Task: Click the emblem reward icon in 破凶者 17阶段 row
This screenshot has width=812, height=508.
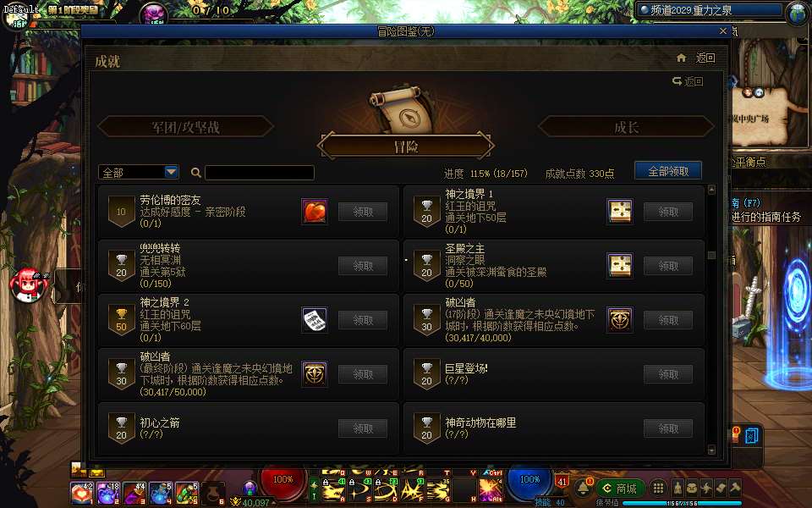Action: 620,320
